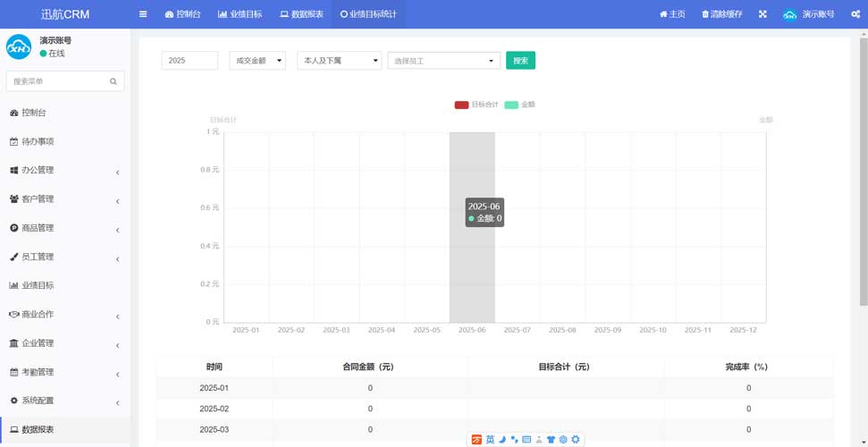868x447 pixels.
Task: Toggle the 目标合计 legend series
Action: click(461, 105)
